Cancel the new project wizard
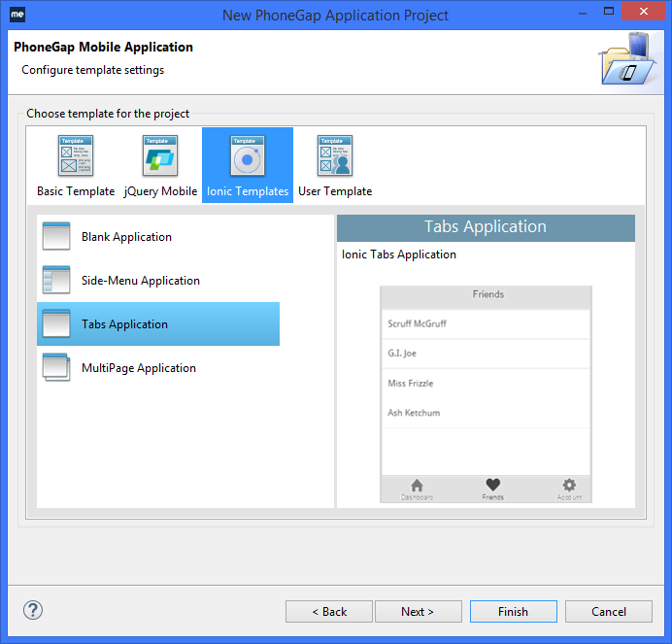This screenshot has height=644, width=672. click(609, 612)
